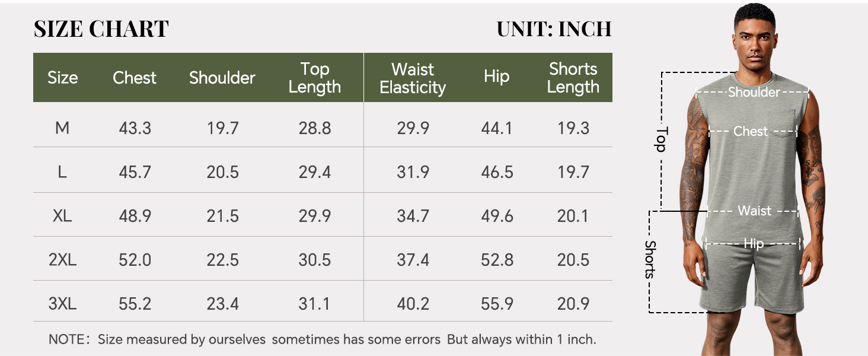
Task: Click the M chest value 43.3
Action: click(x=135, y=128)
